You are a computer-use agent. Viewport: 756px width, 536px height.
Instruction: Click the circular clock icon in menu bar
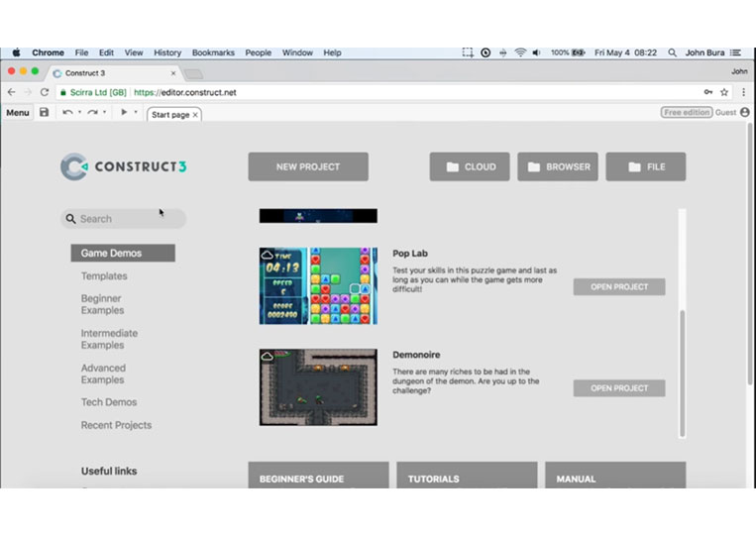tap(486, 53)
